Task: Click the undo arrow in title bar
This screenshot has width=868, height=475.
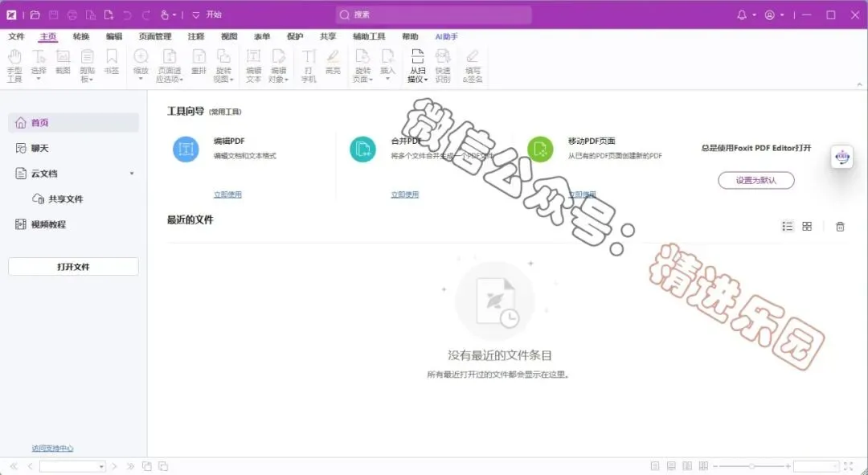Action: click(x=127, y=15)
